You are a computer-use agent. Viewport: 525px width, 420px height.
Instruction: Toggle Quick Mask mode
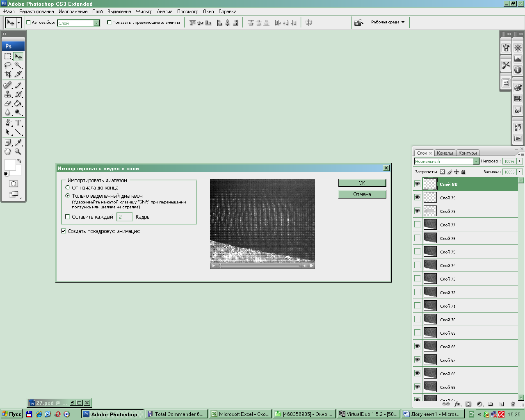tap(14, 184)
